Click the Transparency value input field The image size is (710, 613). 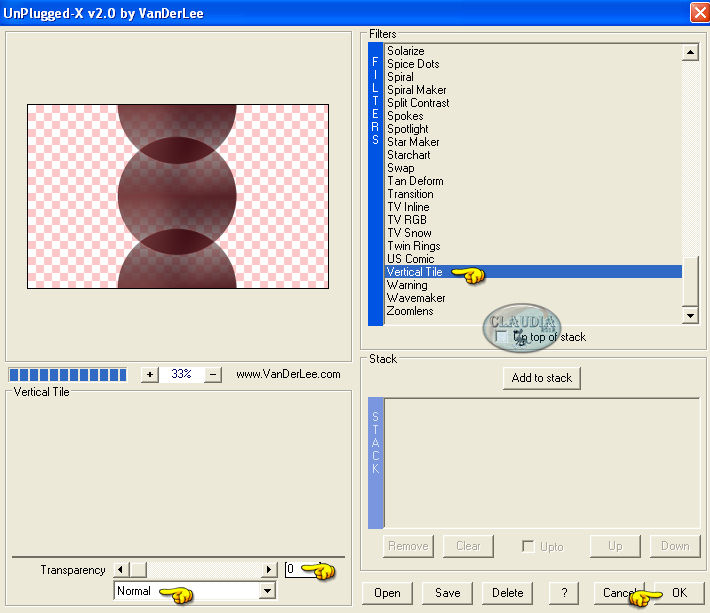click(302, 569)
